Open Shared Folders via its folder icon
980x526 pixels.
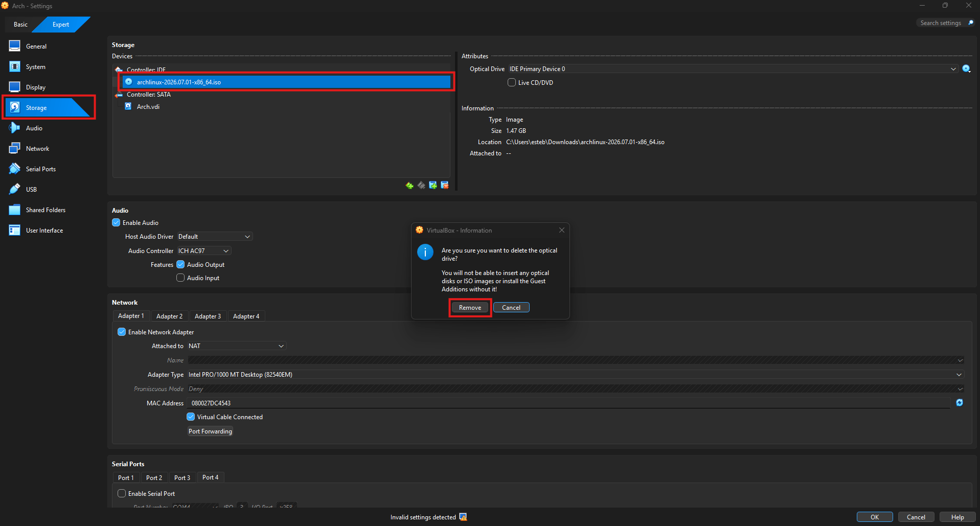15,210
